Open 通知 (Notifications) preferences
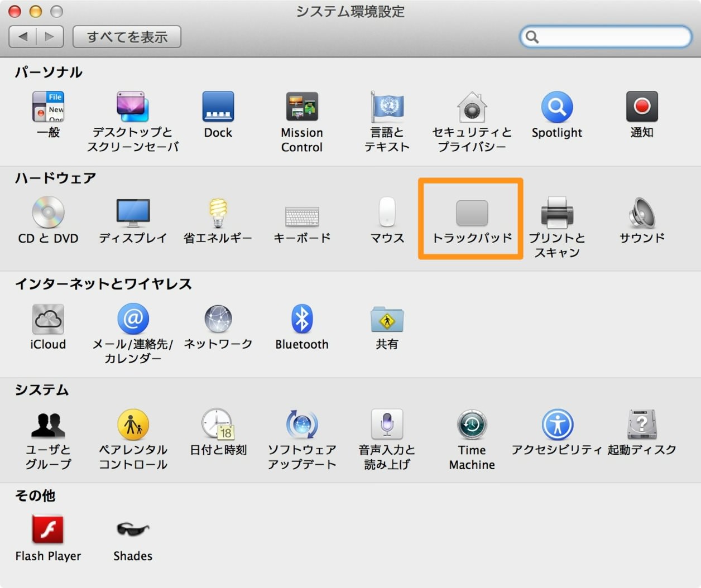The image size is (701, 588). click(x=642, y=107)
